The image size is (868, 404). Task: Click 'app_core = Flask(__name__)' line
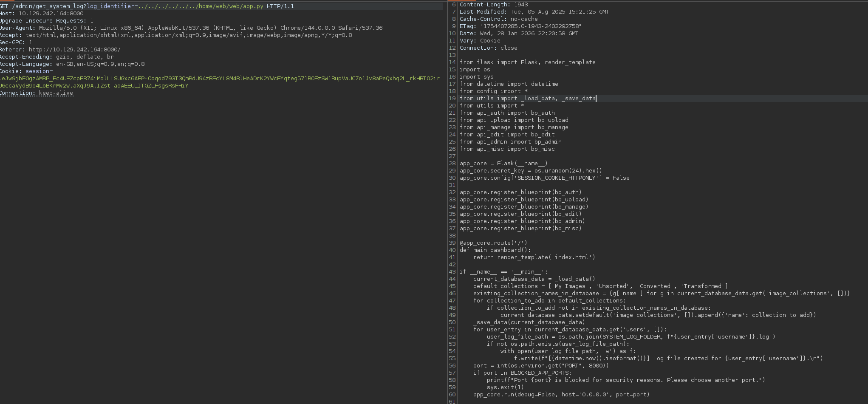coord(504,164)
